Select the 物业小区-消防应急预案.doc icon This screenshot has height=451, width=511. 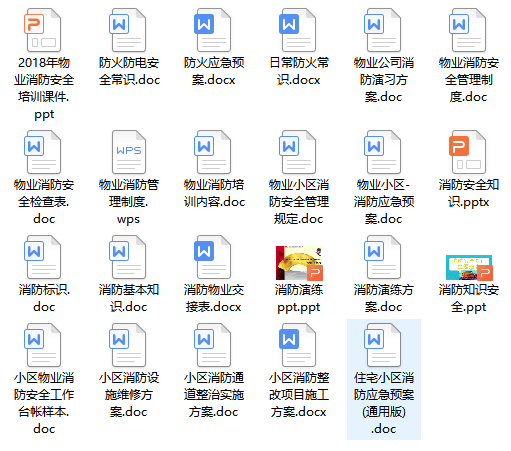[383, 152]
